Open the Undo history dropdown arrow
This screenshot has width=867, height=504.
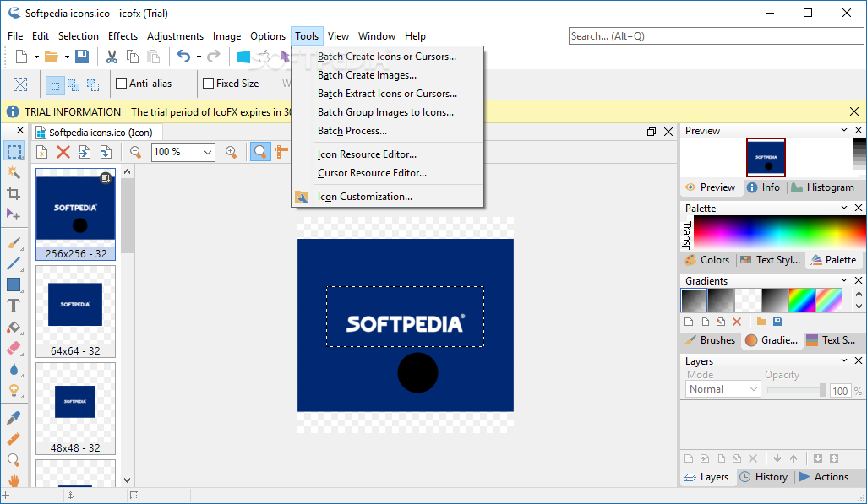(199, 57)
